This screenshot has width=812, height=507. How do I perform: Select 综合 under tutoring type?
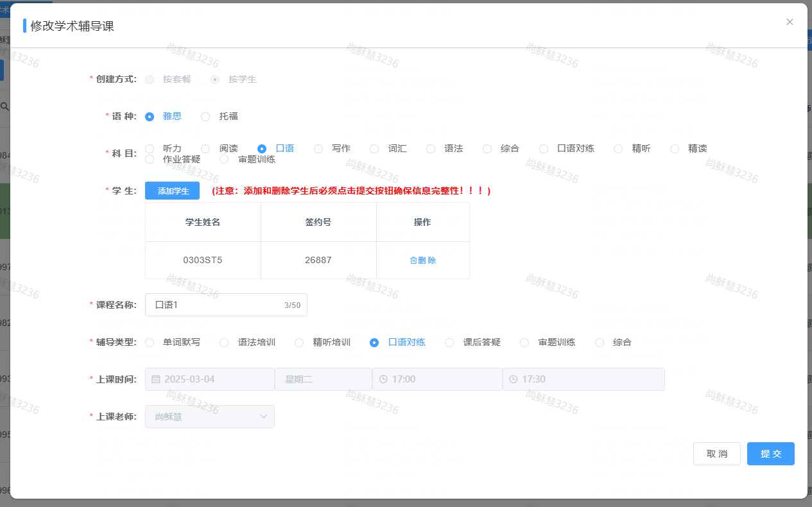click(x=600, y=343)
